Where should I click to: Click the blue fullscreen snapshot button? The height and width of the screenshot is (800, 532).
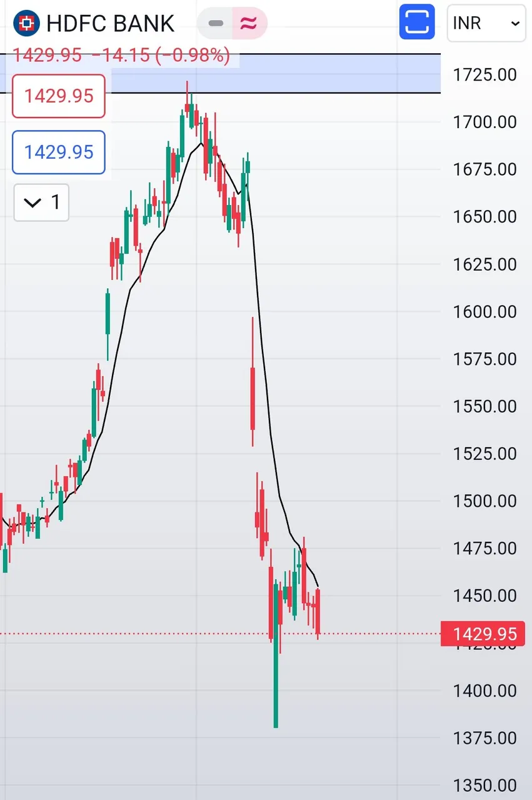tap(417, 23)
